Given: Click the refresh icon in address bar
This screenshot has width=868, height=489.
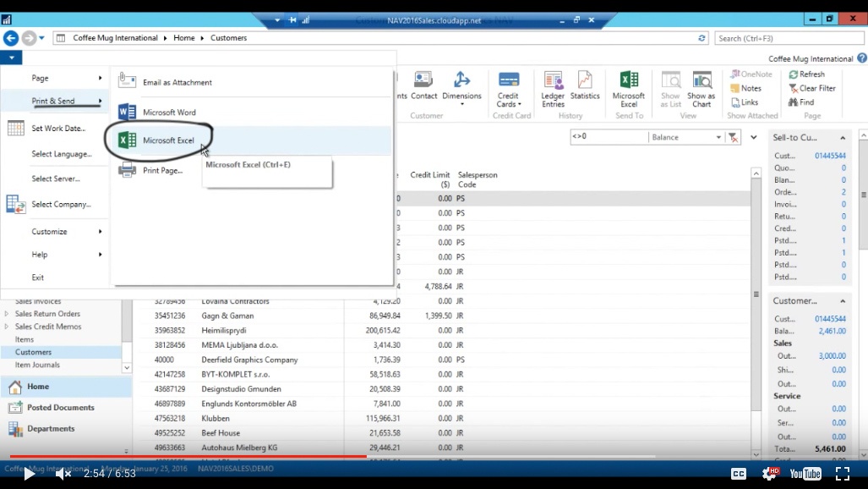Looking at the screenshot, I should point(701,38).
